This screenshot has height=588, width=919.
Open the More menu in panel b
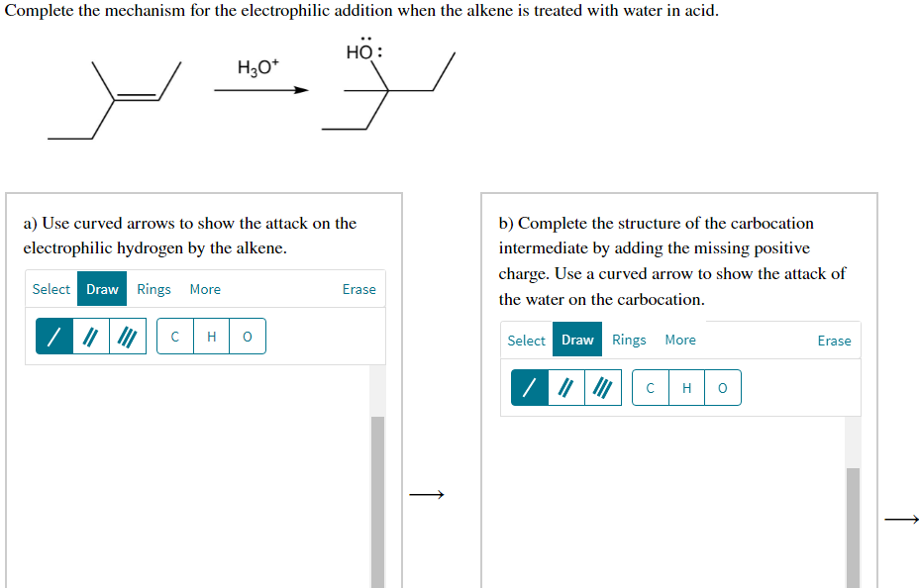[680, 340]
